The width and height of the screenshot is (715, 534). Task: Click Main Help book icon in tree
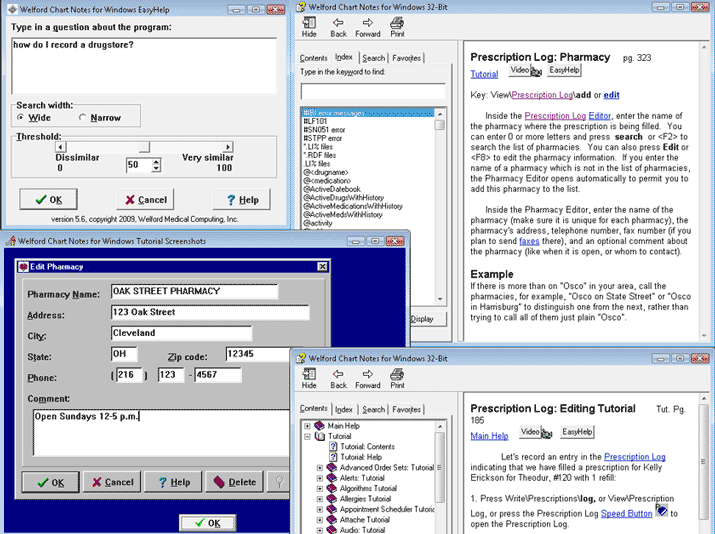coord(320,426)
